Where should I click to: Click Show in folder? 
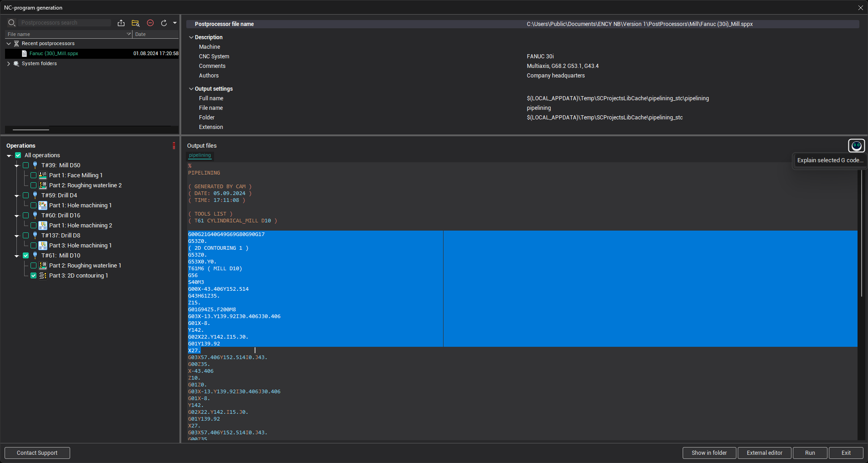click(x=709, y=453)
